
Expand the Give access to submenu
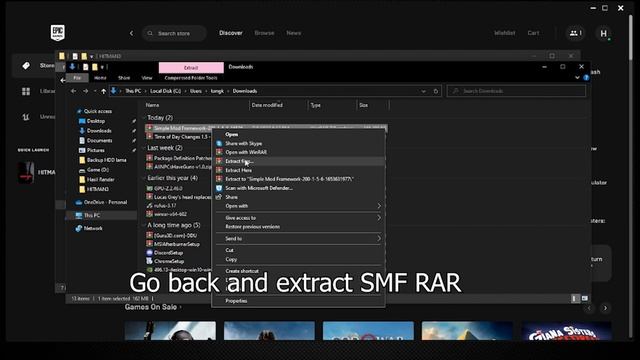point(299,218)
